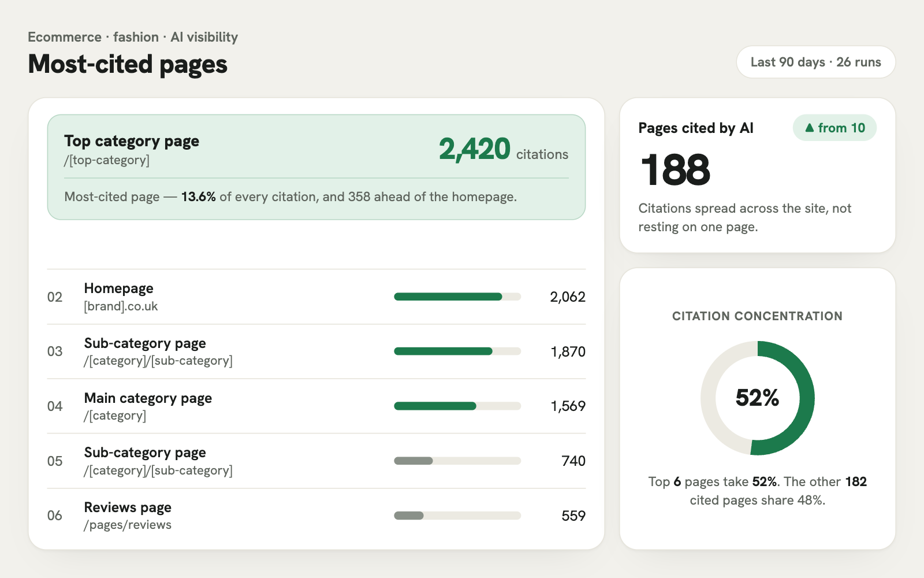Click the /pages/reviews path text
The height and width of the screenshot is (578, 924).
point(128,525)
